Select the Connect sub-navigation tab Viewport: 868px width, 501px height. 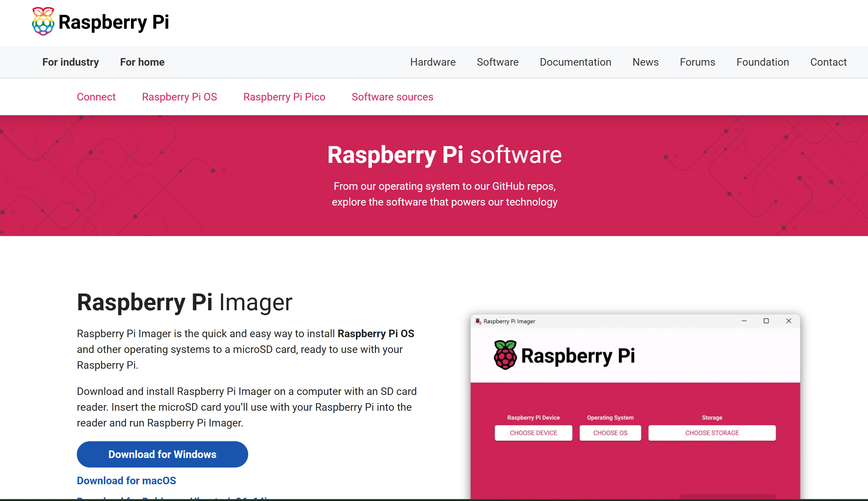96,97
